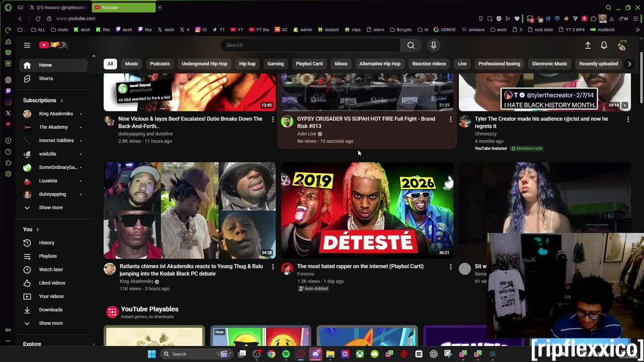Screen dimensions: 644x362
Task: Switch to the X ripflexxico browser tab
Action: pyautogui.click(x=58, y=8)
